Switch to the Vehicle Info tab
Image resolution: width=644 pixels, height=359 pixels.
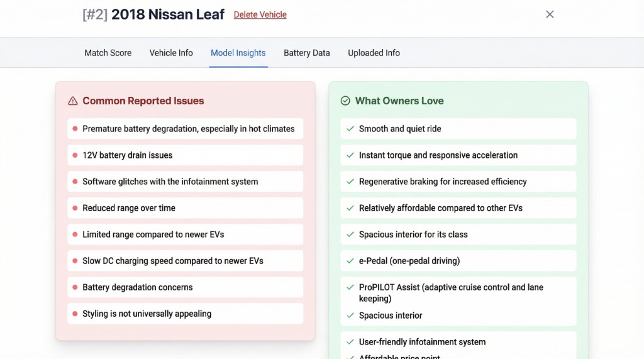point(171,53)
